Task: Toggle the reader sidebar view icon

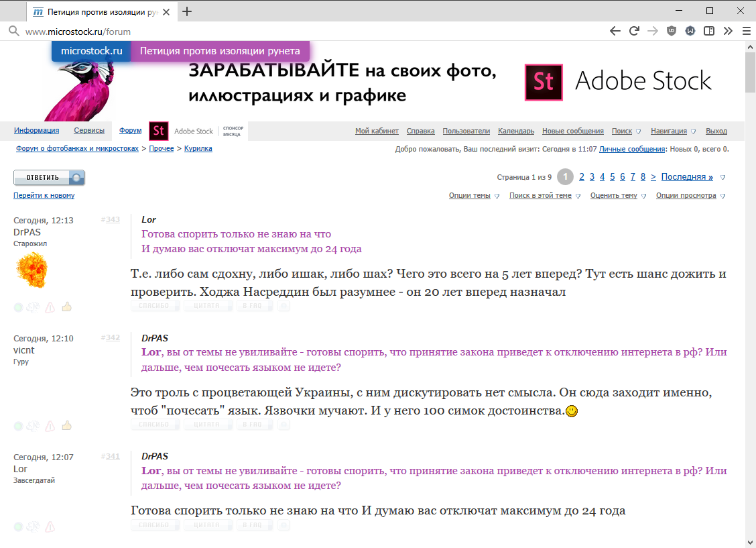Action: (709, 32)
